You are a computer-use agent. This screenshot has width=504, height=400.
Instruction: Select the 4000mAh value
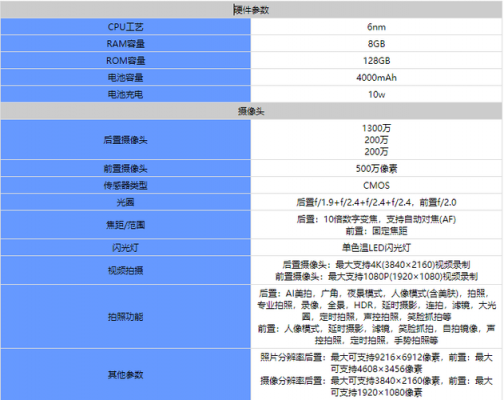pos(376,78)
